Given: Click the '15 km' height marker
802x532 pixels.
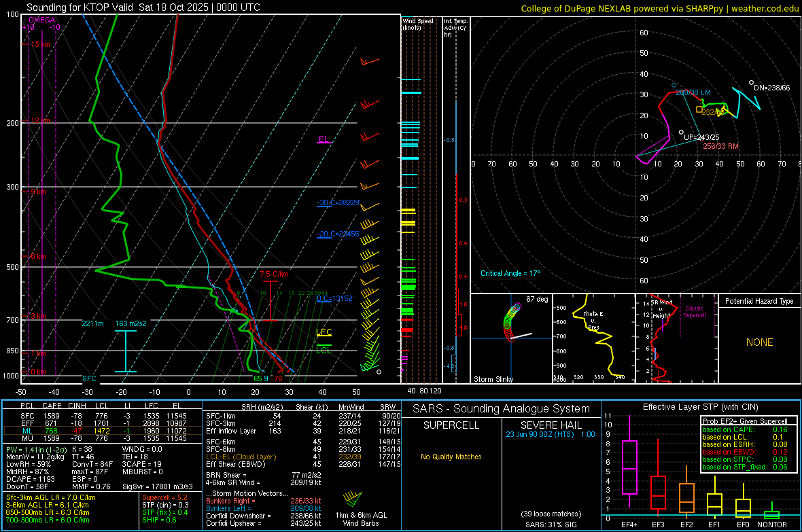Looking at the screenshot, I should (x=40, y=45).
